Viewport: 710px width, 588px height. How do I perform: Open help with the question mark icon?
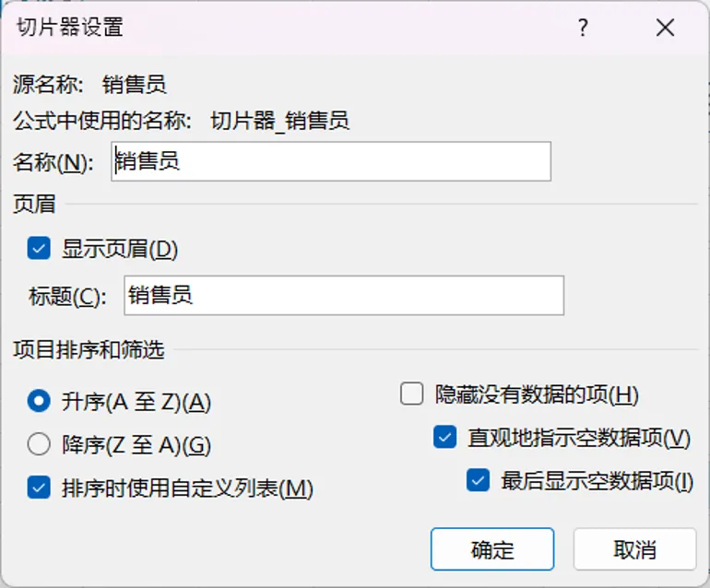583,28
